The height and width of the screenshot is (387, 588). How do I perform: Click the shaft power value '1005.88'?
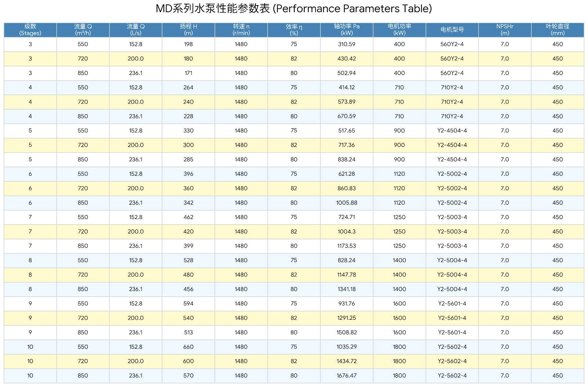coord(347,203)
